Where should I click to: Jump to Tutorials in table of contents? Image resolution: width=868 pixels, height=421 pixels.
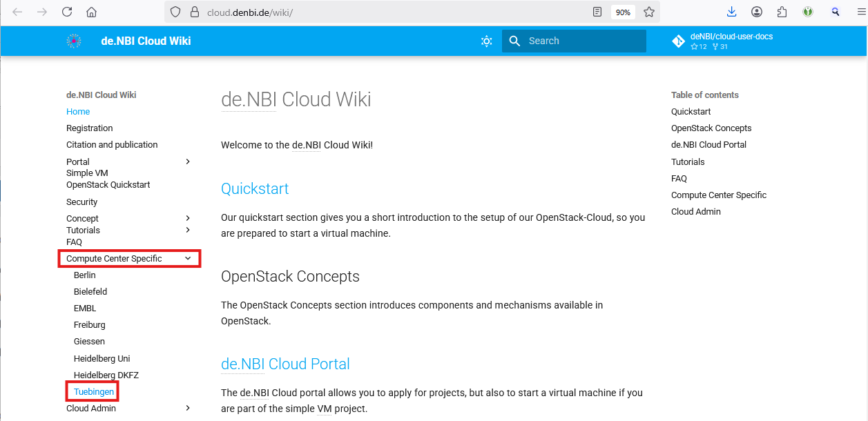click(688, 162)
